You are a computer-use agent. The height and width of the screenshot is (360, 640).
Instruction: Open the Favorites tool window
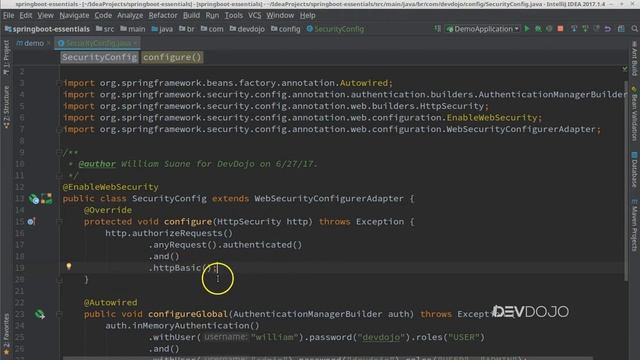[x=6, y=335]
